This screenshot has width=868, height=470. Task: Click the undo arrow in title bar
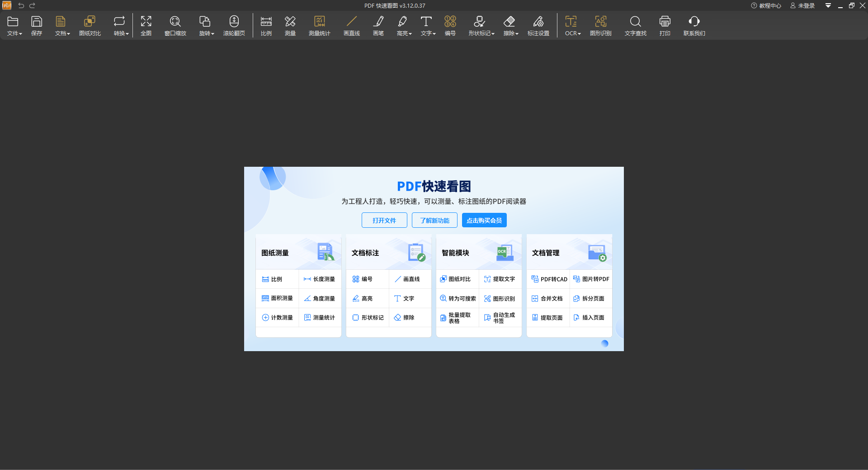tap(21, 5)
